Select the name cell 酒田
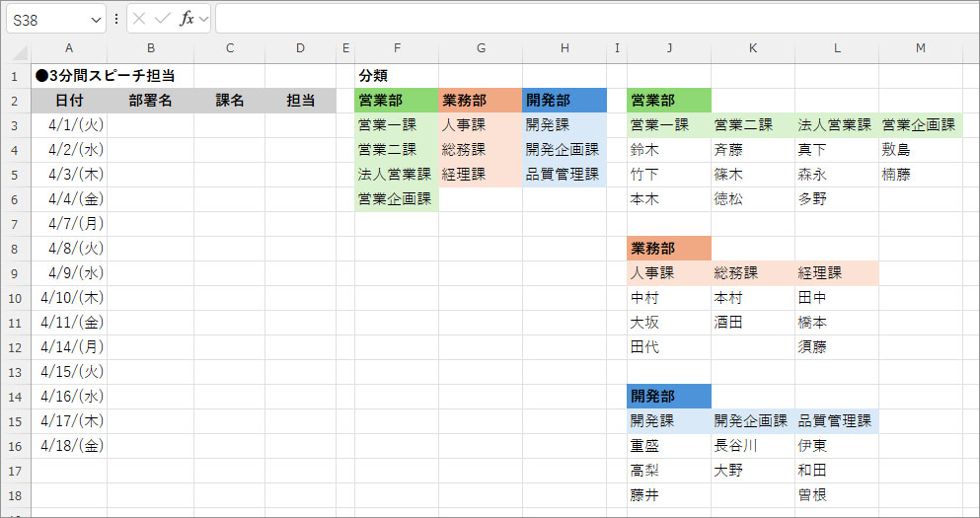The width and height of the screenshot is (980, 518). 752,323
